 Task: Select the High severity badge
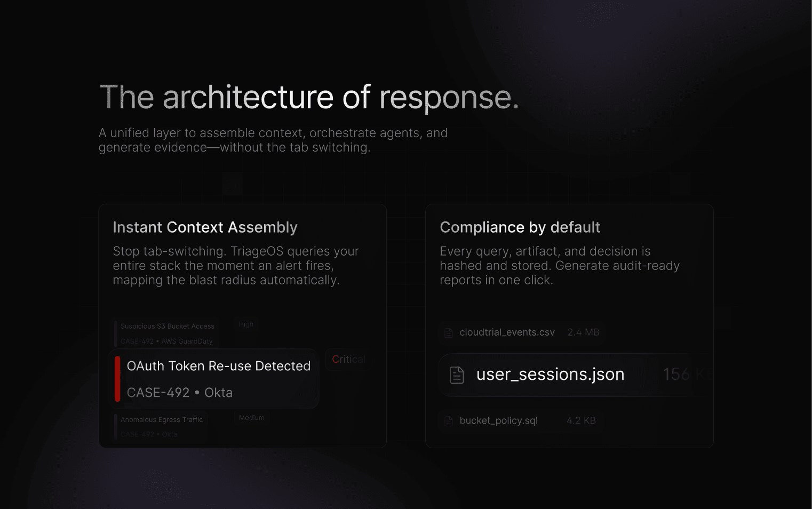[x=246, y=324]
